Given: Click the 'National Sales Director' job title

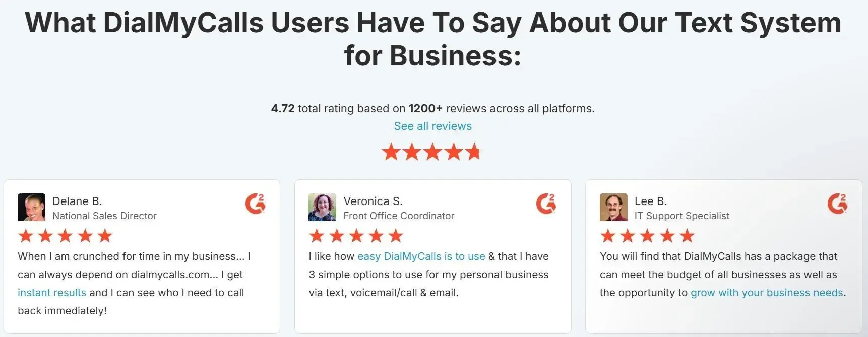Looking at the screenshot, I should [104, 216].
